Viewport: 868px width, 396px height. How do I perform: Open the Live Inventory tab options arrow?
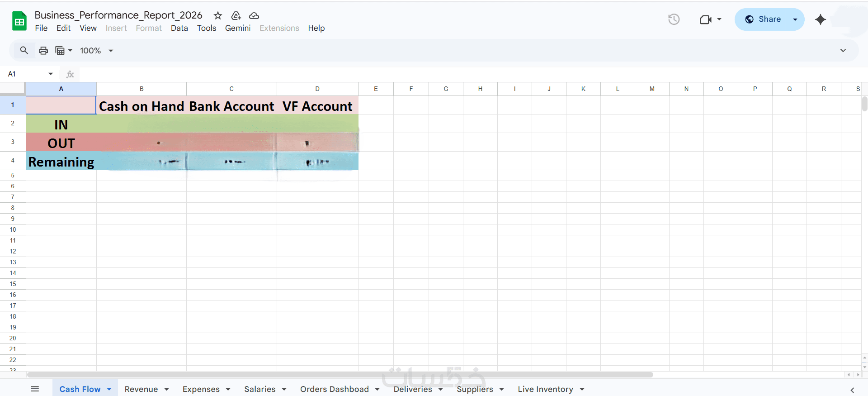582,389
